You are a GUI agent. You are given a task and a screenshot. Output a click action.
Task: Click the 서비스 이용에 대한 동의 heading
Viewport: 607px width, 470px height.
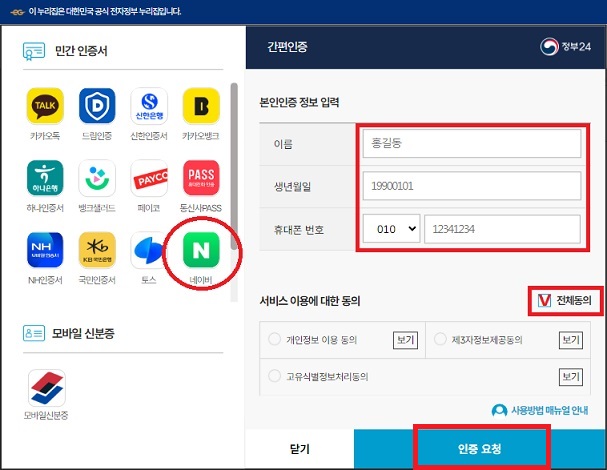(310, 301)
